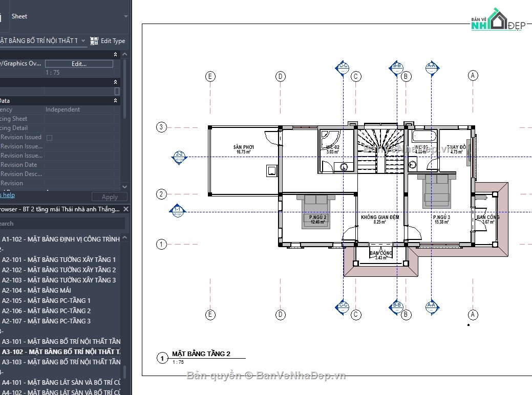Select sheet A4-101 - MẶT BẰNG LÁT SÀN
Viewport: 532px width, 395px height.
point(61,382)
